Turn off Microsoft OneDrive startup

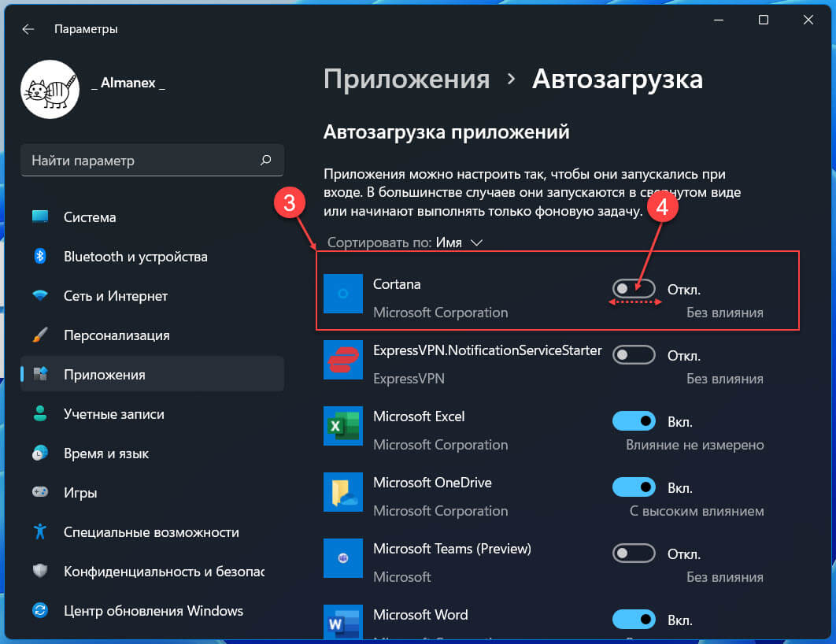[x=634, y=487]
